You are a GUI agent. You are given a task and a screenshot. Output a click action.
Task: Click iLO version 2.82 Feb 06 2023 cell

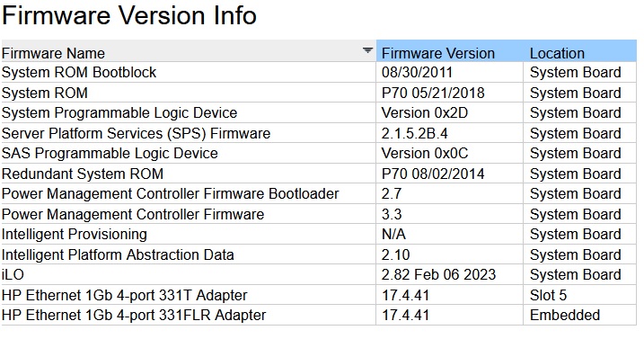pyautogui.click(x=450, y=275)
